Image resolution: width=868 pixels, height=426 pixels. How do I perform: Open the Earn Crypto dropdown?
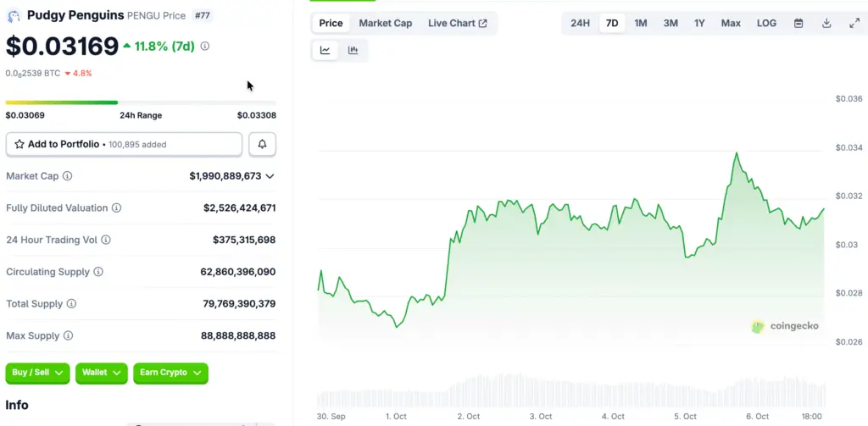pyautogui.click(x=170, y=373)
